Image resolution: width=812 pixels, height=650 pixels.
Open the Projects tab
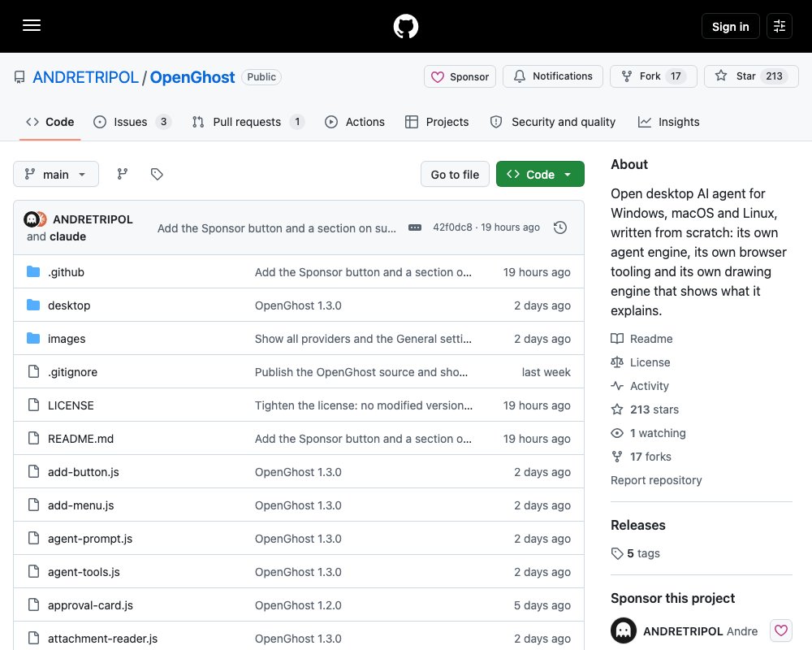pyautogui.click(x=437, y=122)
